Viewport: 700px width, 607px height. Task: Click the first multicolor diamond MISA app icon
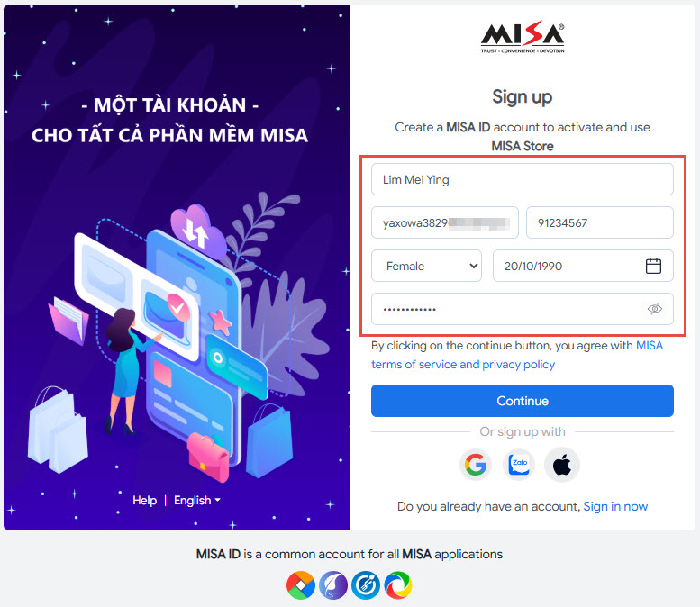coord(301,585)
